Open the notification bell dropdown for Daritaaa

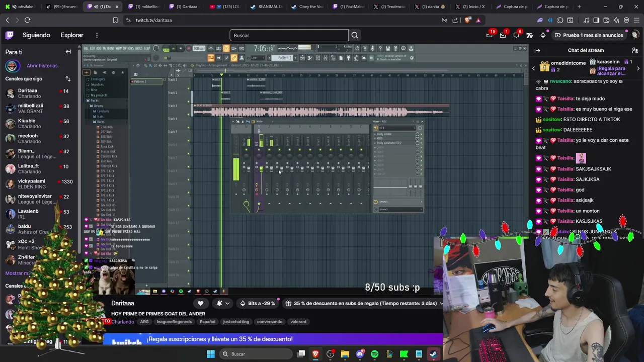click(x=223, y=303)
